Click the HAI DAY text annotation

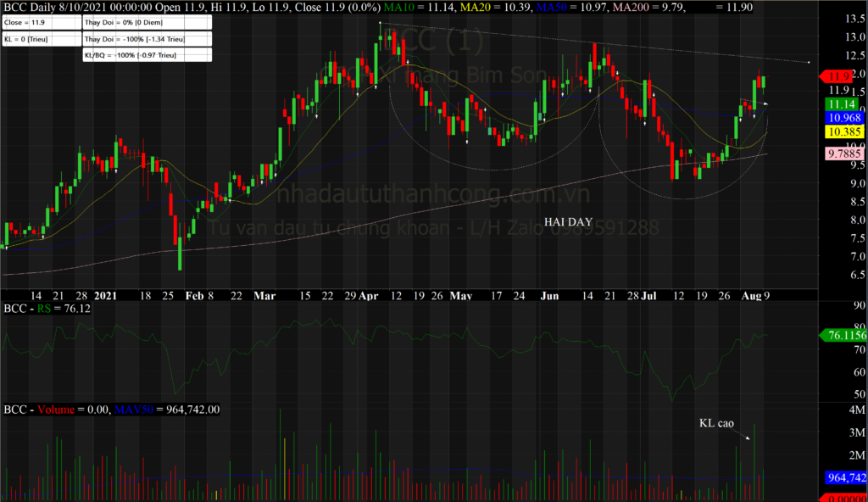568,222
